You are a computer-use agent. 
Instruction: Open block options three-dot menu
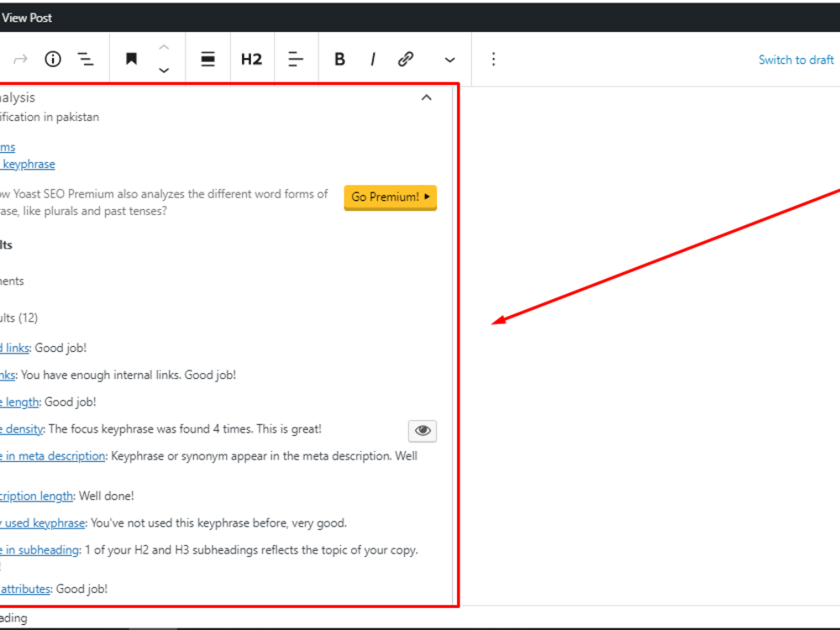[493, 59]
